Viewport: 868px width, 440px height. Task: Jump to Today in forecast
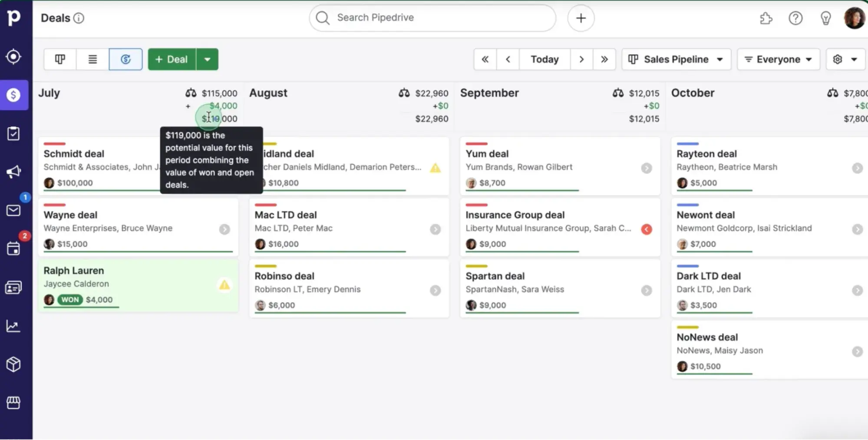(545, 59)
